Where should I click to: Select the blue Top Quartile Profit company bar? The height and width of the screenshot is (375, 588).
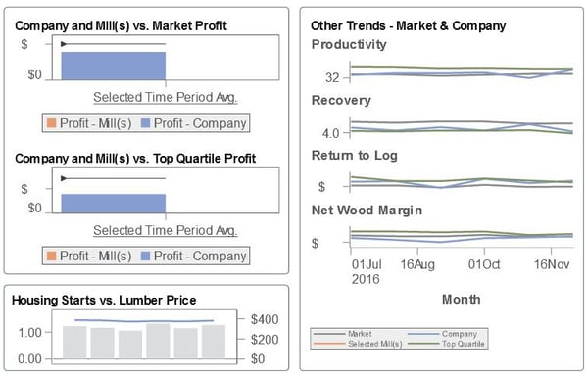[114, 204]
